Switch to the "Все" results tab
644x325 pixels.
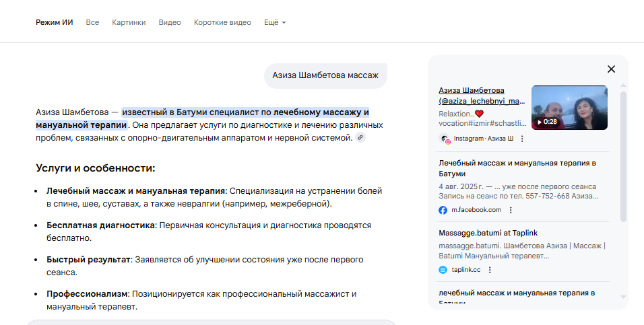[x=92, y=22]
